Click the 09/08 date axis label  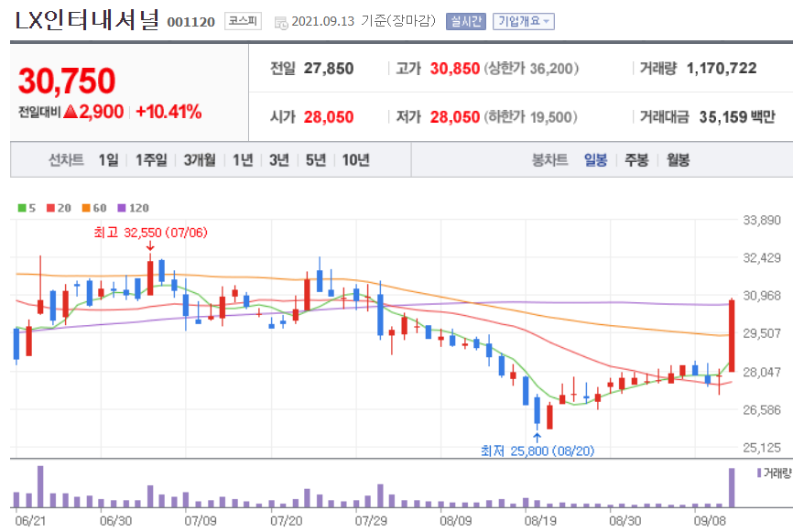(710, 521)
